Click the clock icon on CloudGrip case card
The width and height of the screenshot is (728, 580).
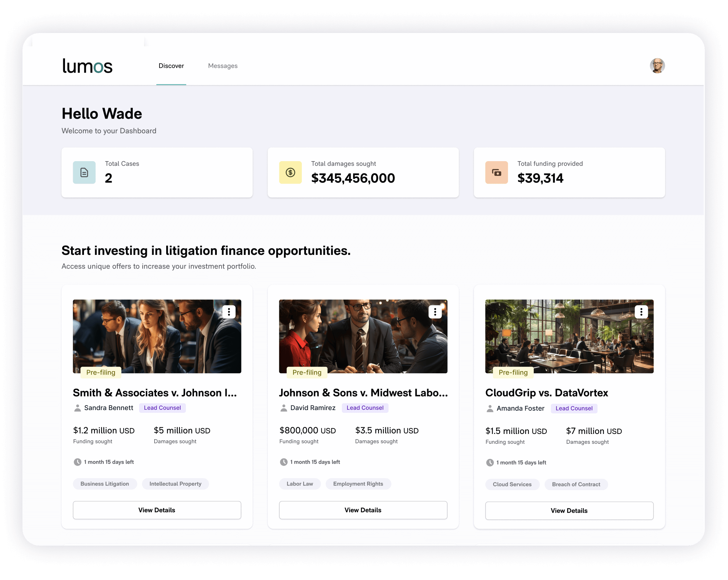point(490,462)
